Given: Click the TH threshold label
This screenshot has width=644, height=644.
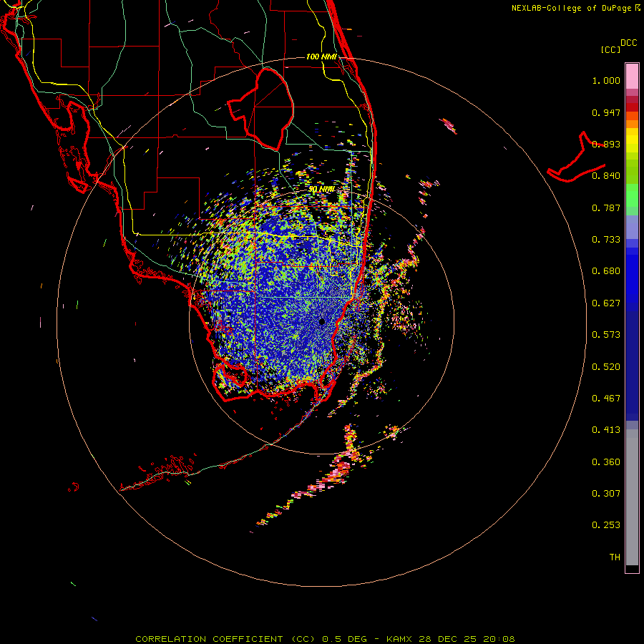Looking at the screenshot, I should 615,557.
